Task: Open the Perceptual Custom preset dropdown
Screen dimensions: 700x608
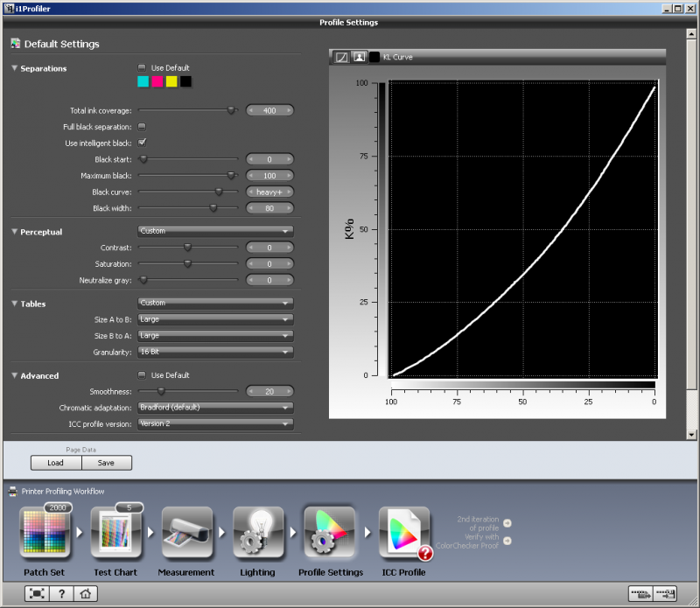Action: [x=215, y=231]
